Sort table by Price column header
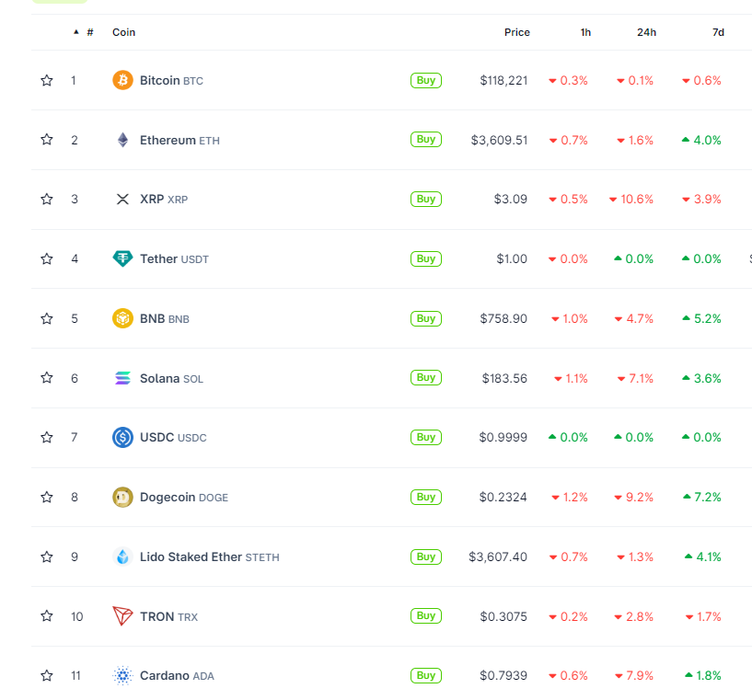752x700 pixels. pyautogui.click(x=516, y=32)
